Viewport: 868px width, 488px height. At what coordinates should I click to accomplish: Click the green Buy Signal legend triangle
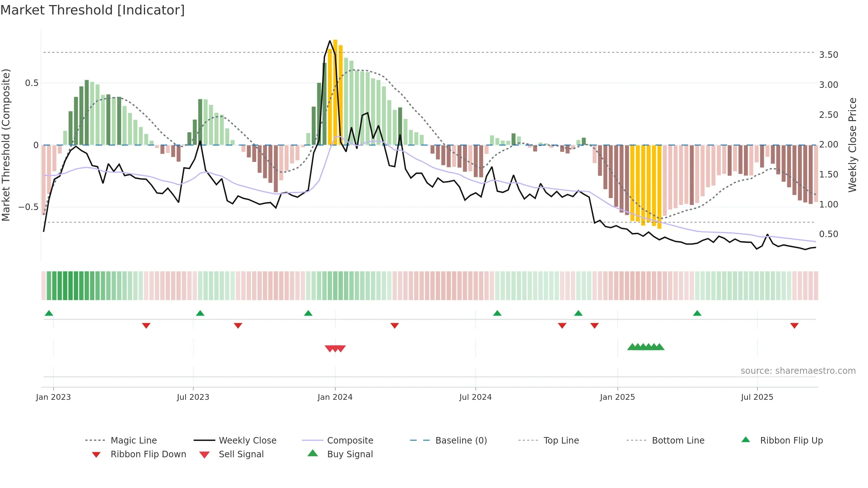[312, 453]
